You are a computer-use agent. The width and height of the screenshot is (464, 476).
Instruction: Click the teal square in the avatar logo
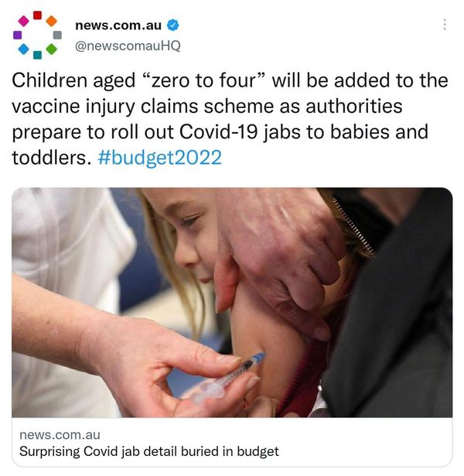tap(37, 55)
